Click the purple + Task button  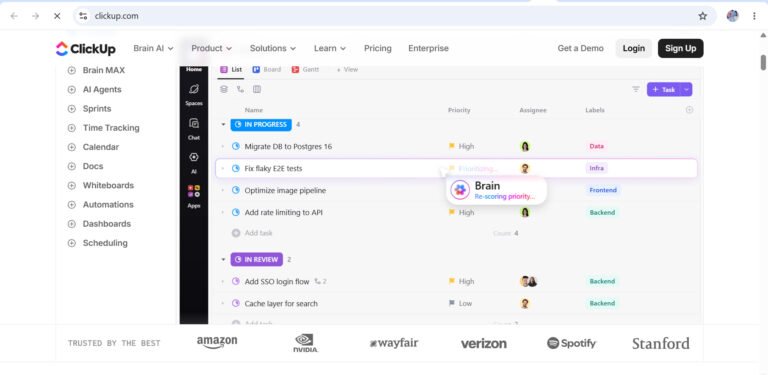(x=664, y=89)
